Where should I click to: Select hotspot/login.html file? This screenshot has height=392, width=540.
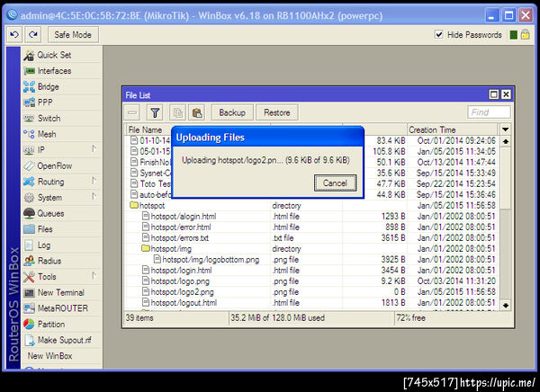[x=311, y=271]
